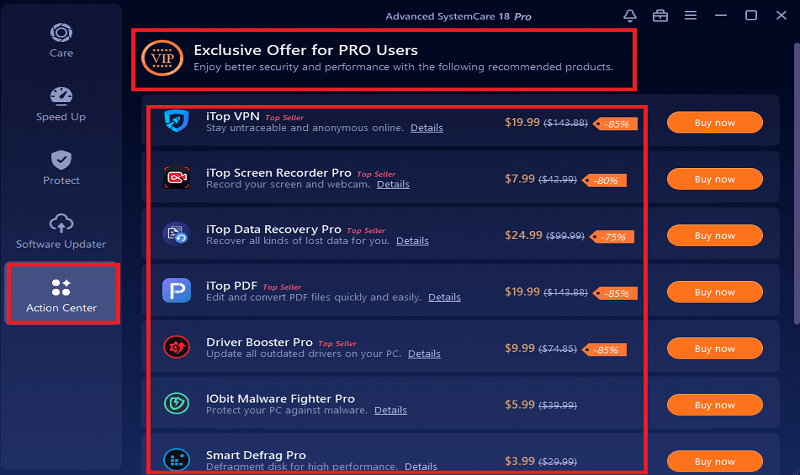This screenshot has width=800, height=475.
Task: Click the 'IObit Malware Fighter Pro' product name
Action: [280, 398]
